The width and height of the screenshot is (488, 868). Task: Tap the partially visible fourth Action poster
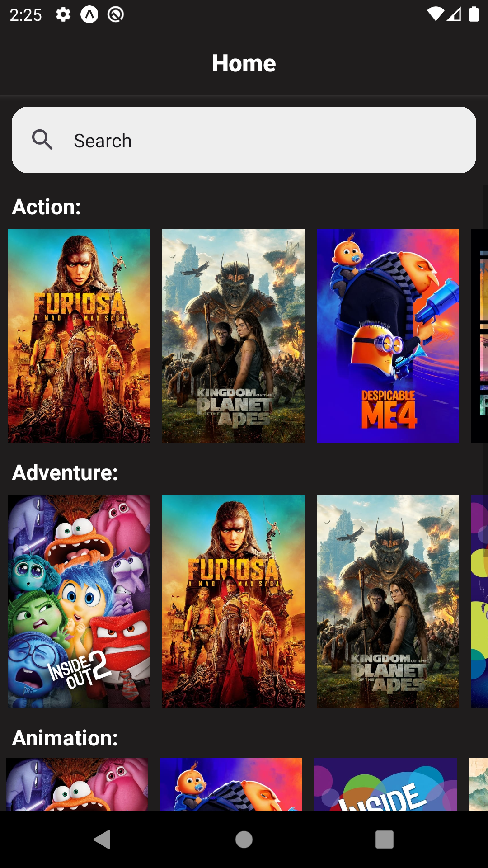pos(479,335)
